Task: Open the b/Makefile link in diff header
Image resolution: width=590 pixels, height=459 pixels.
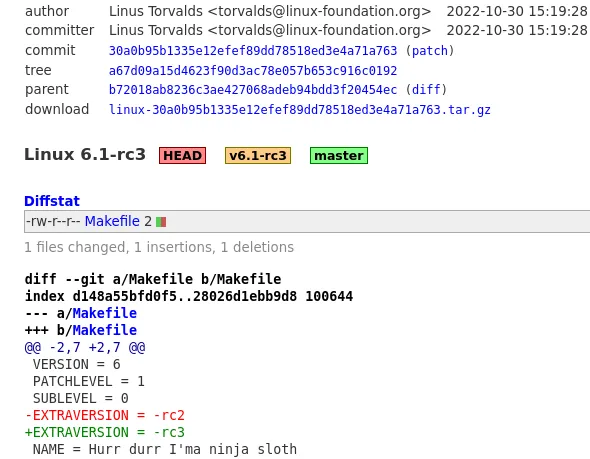Action: [x=105, y=330]
